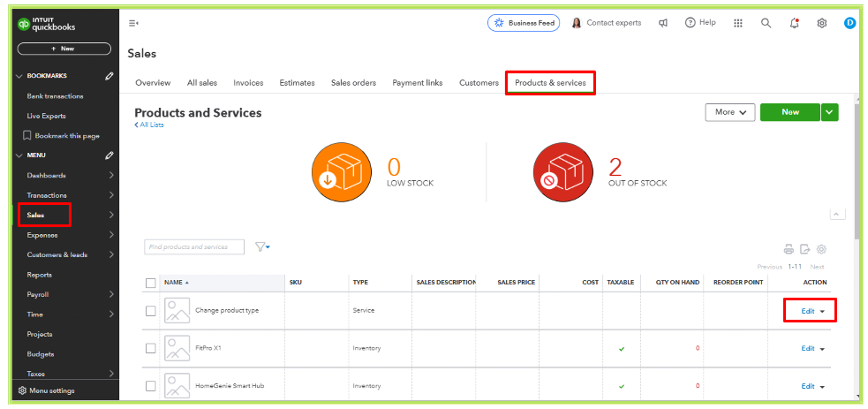This screenshot has height=409, width=868.
Task: Click the + New sidebar button
Action: [x=64, y=49]
